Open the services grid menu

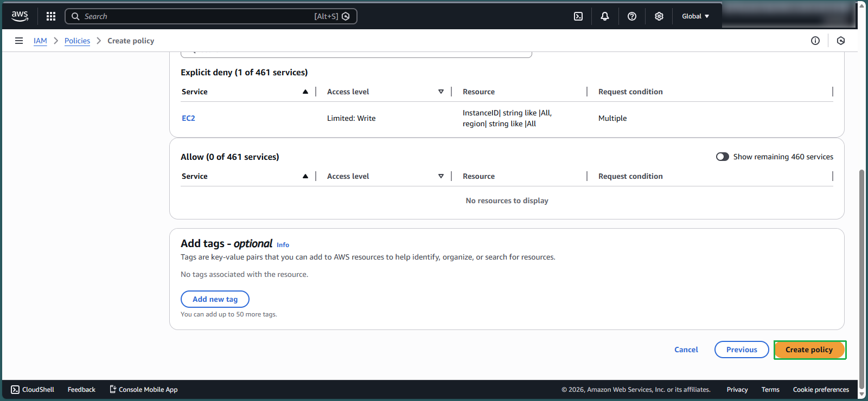coord(51,16)
